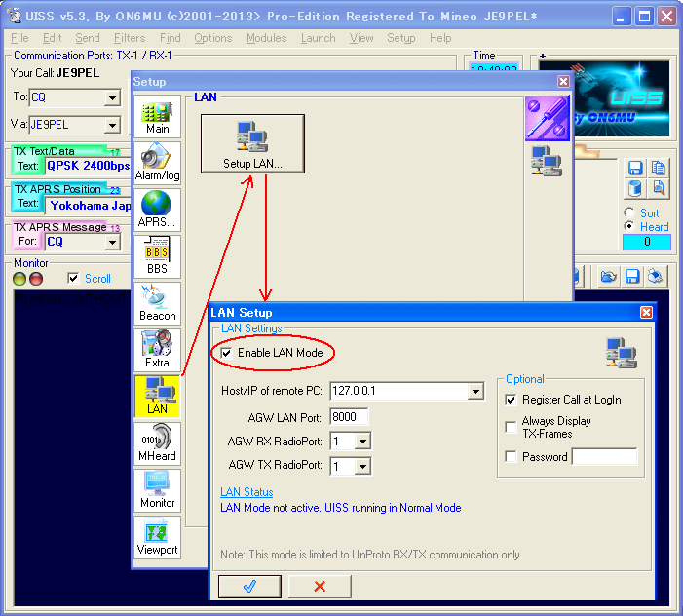This screenshot has width=683, height=616.
Task: Open the Main setup section
Action: pos(157,117)
